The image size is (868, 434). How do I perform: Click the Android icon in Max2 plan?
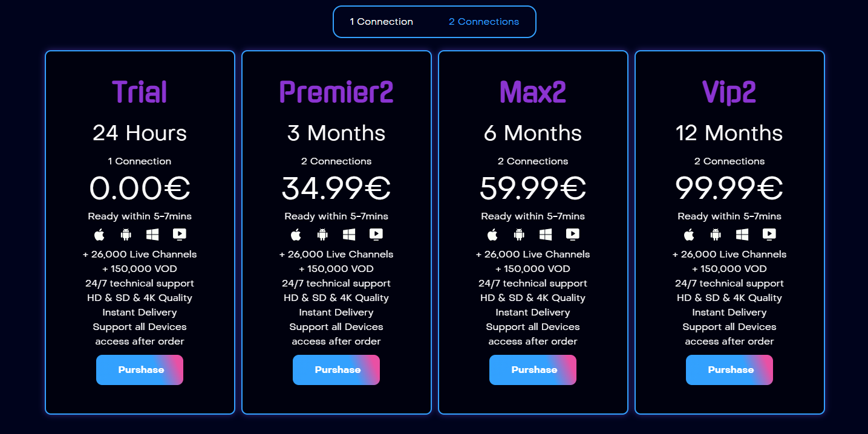tap(519, 234)
